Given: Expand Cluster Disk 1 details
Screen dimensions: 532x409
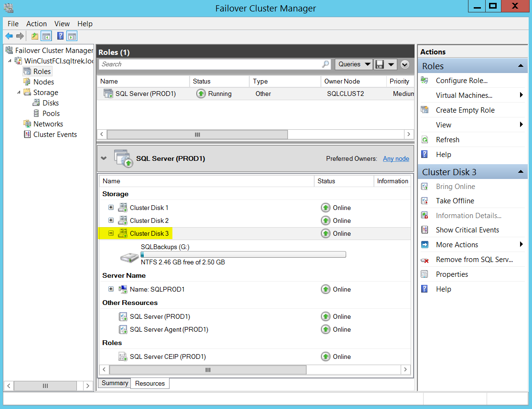Looking at the screenshot, I should pyautogui.click(x=111, y=207).
